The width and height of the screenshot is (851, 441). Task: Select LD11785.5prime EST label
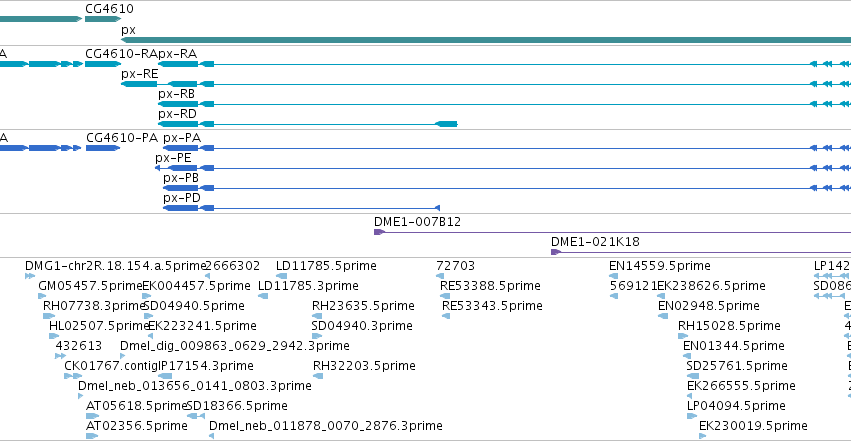tap(326, 266)
